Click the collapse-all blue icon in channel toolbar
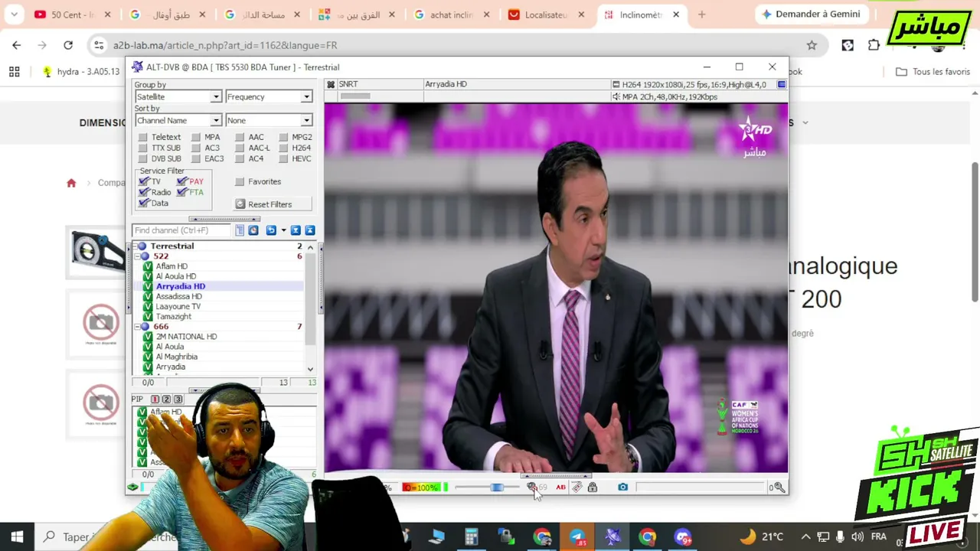Image resolution: width=980 pixels, height=551 pixels. pos(310,230)
